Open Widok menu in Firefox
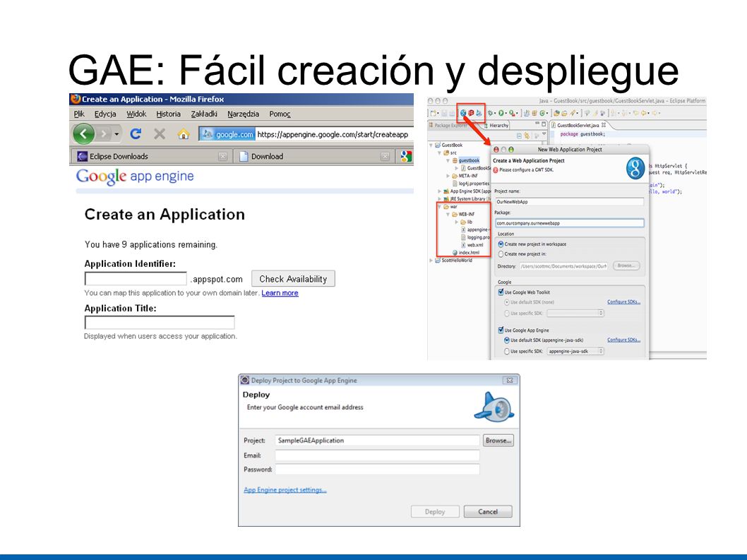The image size is (747, 560). 136,114
